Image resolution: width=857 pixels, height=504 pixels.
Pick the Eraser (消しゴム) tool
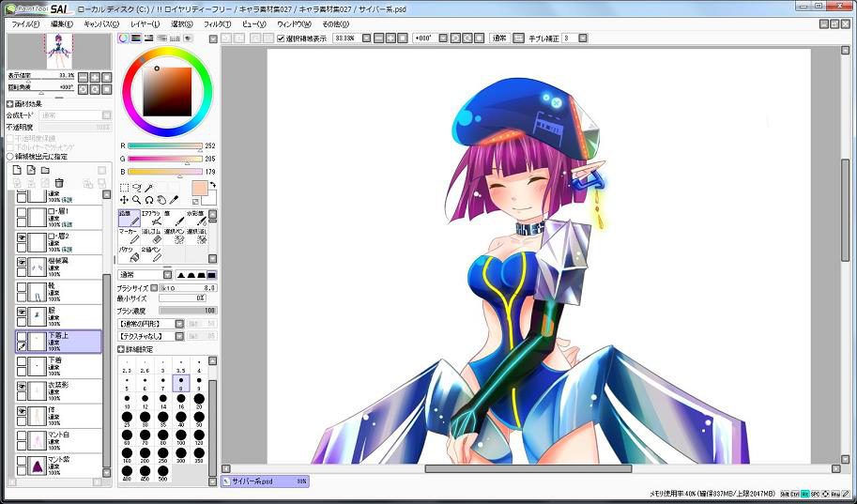point(152,236)
